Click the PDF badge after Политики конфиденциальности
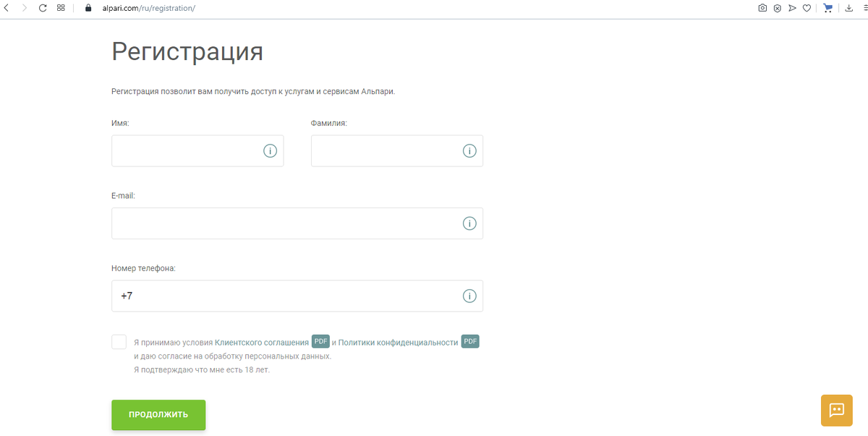The height and width of the screenshot is (436, 868). click(470, 342)
